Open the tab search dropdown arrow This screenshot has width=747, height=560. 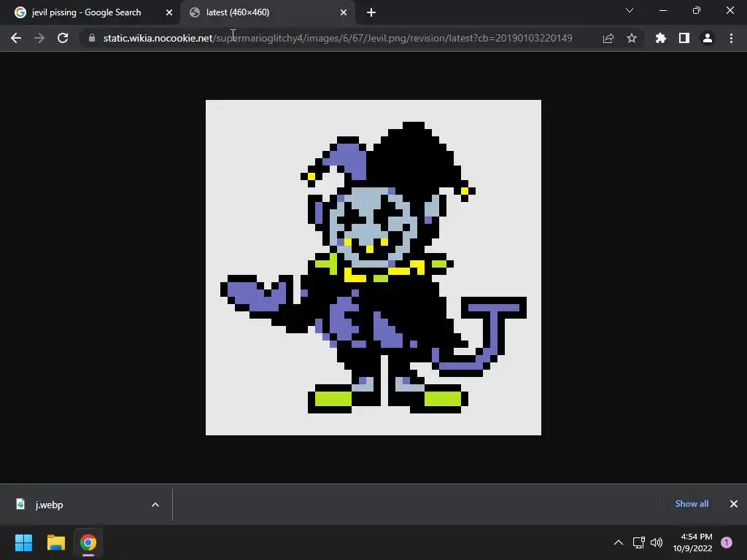click(x=630, y=10)
